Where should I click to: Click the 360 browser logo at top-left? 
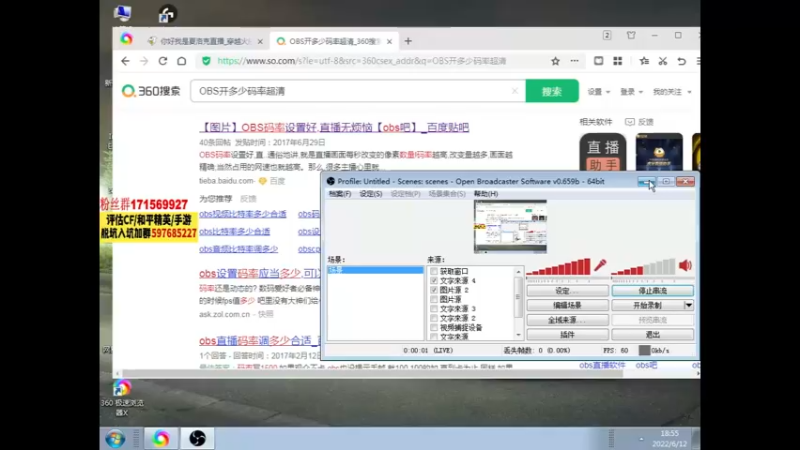[127, 39]
